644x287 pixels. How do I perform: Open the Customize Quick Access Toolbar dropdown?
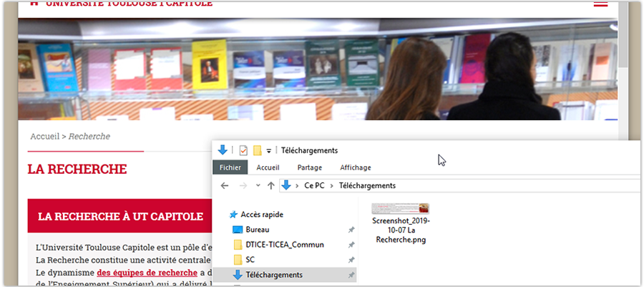point(268,151)
